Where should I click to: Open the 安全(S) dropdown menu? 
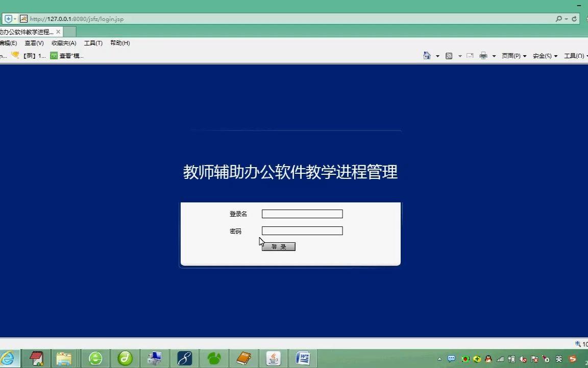[543, 55]
